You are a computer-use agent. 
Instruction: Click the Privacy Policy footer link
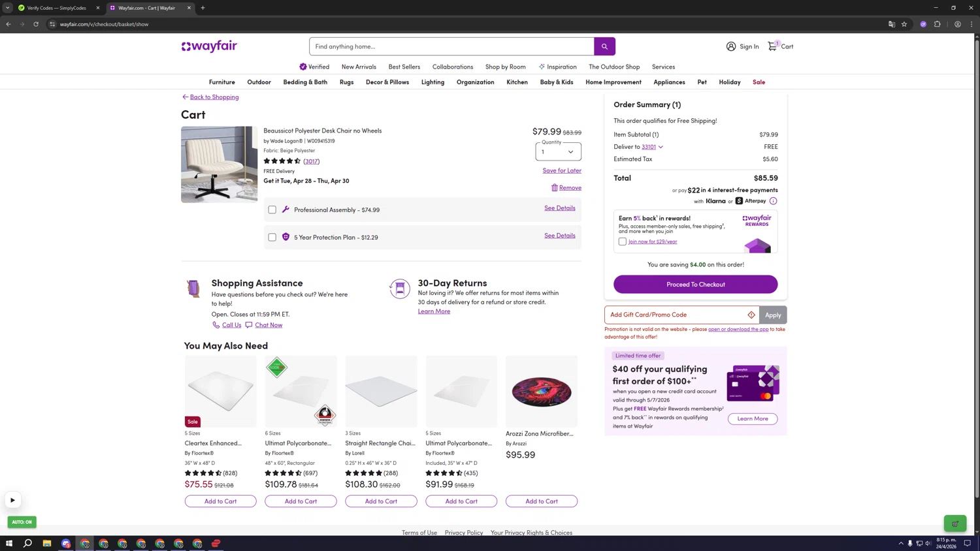[464, 533]
